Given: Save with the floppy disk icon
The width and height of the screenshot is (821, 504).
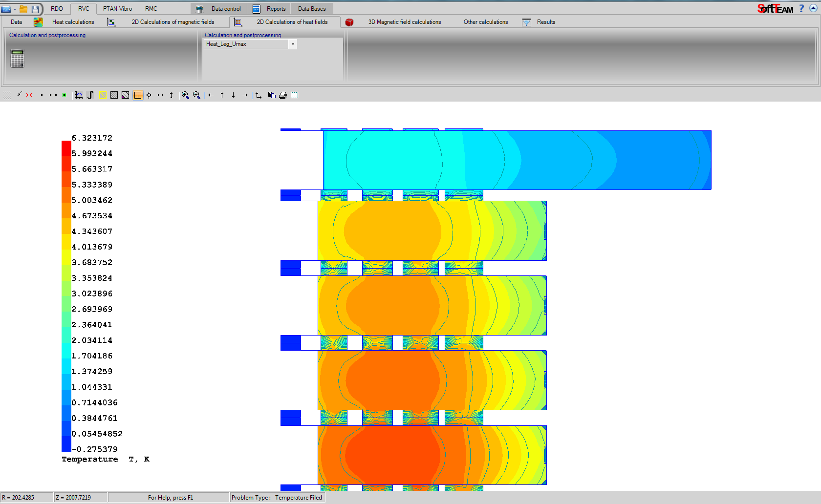Looking at the screenshot, I should click(35, 9).
